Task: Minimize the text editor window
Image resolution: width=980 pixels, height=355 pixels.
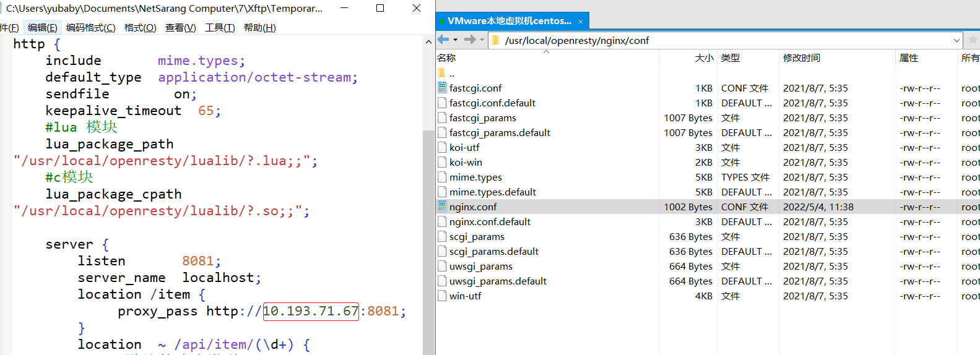Action: point(344,8)
